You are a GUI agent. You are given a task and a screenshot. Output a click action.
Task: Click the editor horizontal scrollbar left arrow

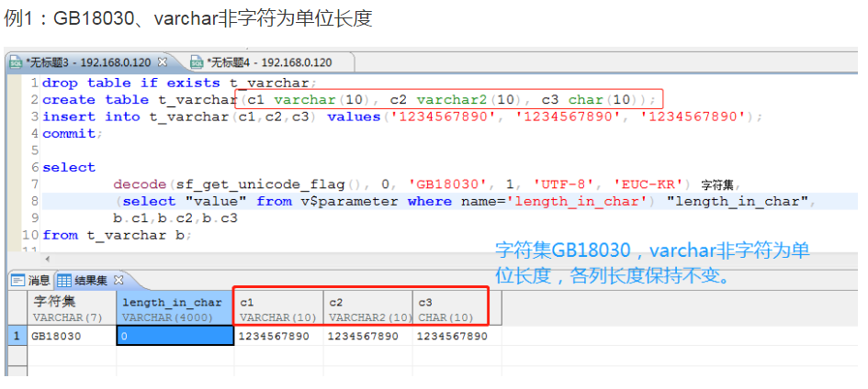[47, 259]
